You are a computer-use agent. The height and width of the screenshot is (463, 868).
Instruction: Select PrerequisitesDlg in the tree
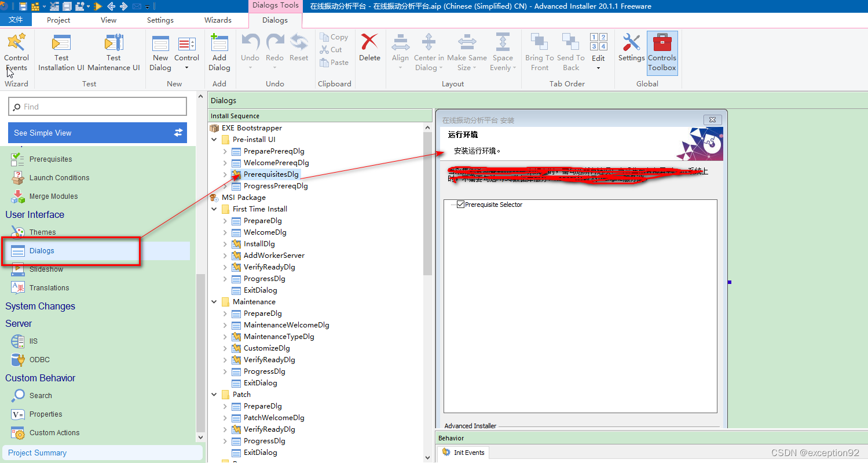271,174
